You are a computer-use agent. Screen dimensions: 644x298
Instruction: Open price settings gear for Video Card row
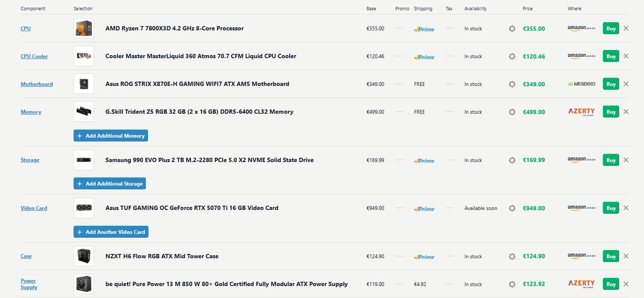coord(512,208)
